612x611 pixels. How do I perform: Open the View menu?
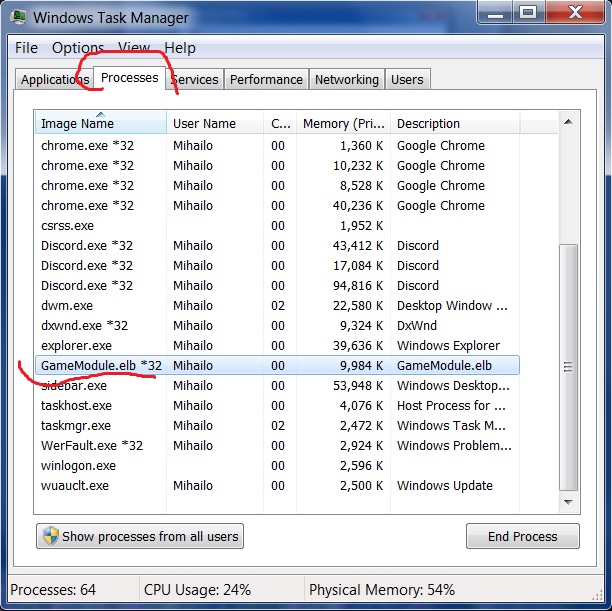[134, 48]
